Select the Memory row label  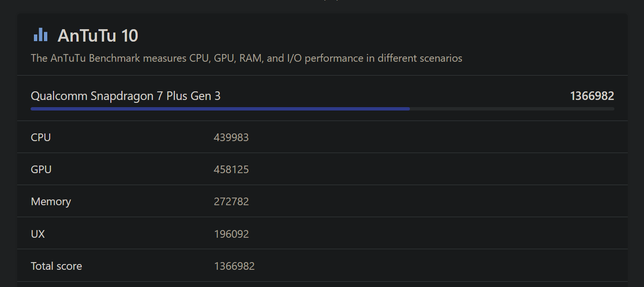click(51, 202)
